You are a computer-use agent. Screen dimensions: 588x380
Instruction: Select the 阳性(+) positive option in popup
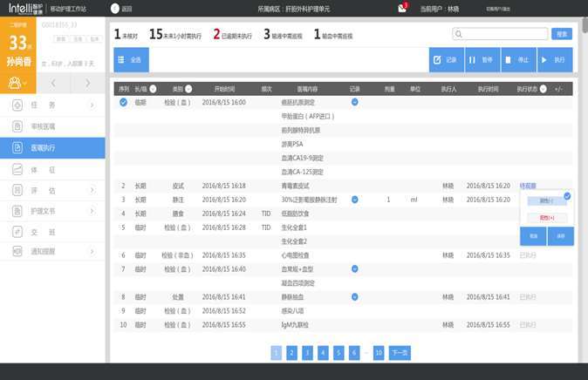pos(546,216)
